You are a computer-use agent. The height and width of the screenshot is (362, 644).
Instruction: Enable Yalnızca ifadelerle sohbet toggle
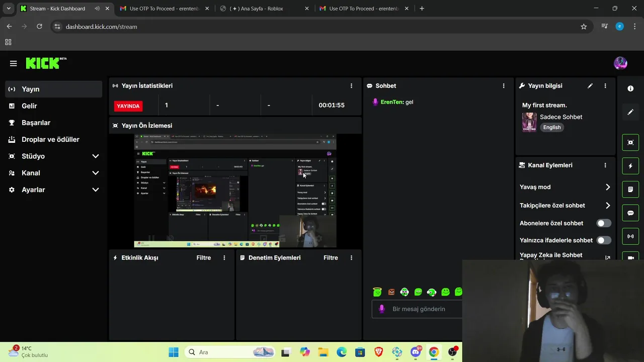604,240
